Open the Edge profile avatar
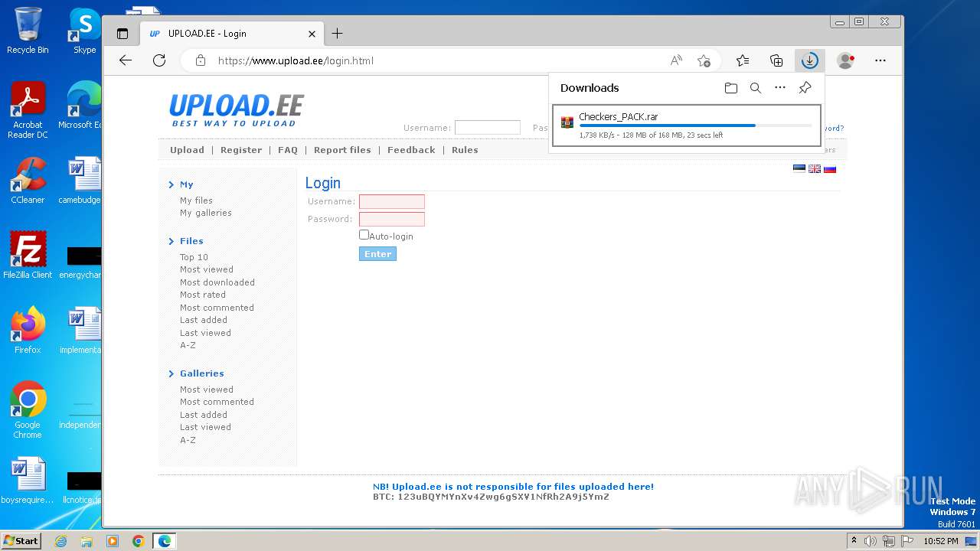980x551 pixels. coord(845,60)
